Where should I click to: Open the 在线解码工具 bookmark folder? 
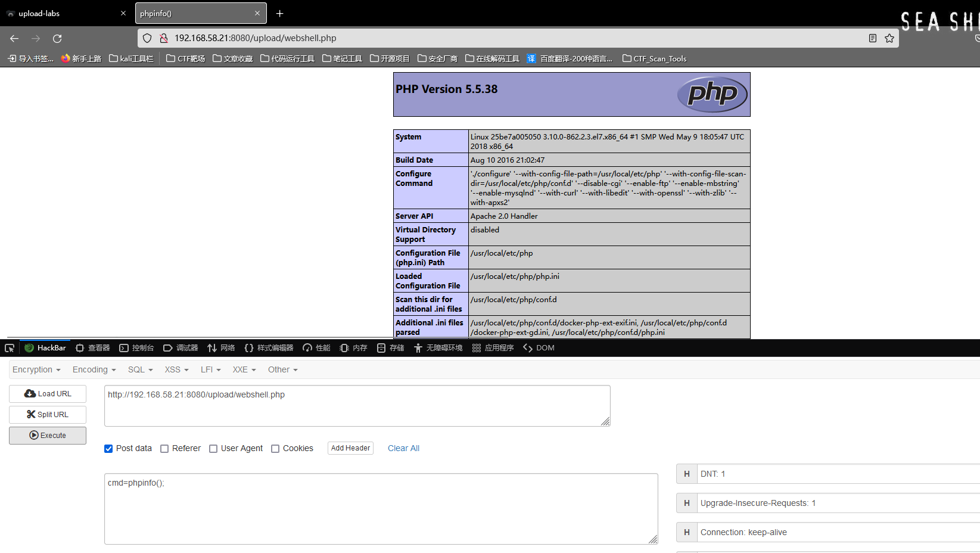click(492, 58)
